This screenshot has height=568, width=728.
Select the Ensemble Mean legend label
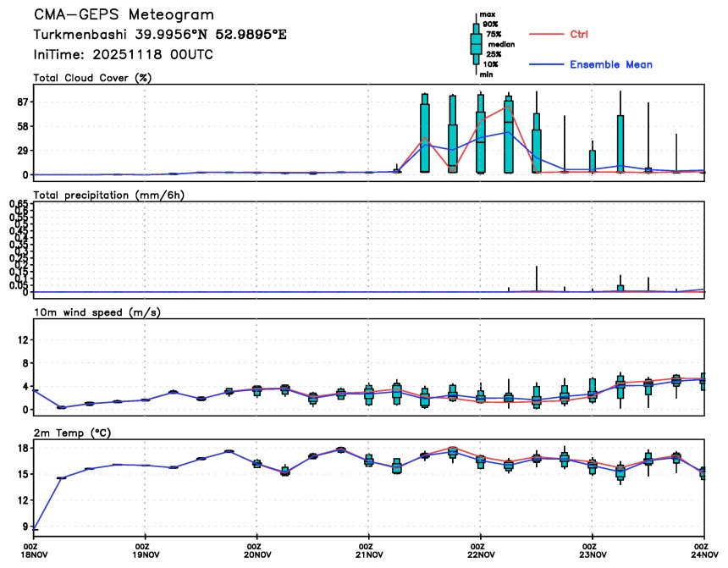pos(610,64)
